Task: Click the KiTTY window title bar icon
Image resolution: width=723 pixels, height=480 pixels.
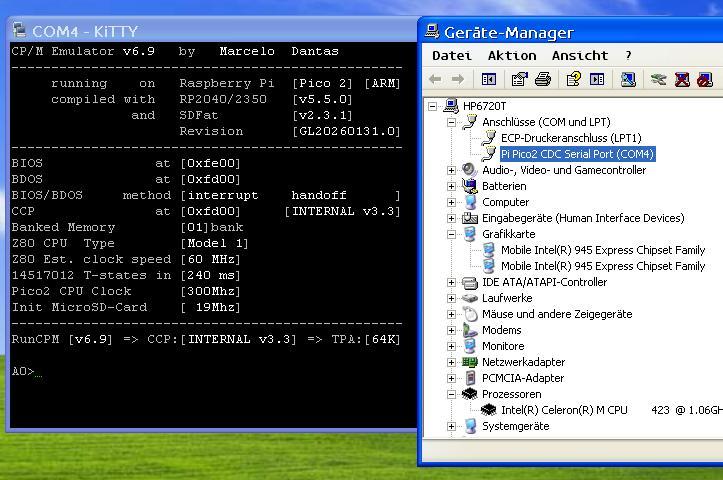Action: 19,30
